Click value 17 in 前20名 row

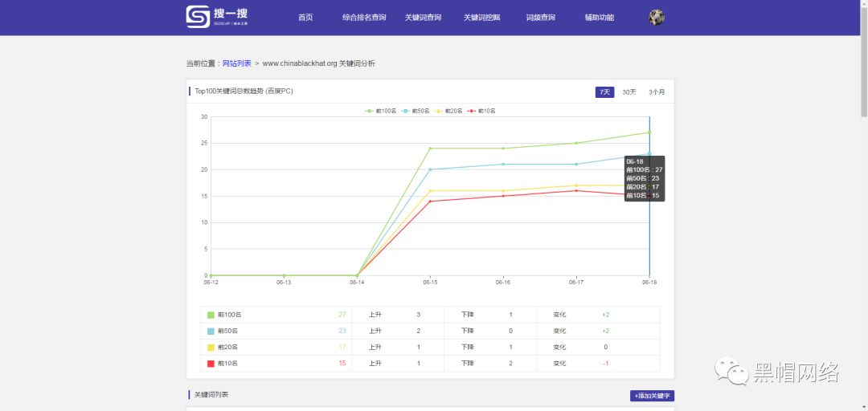click(342, 348)
